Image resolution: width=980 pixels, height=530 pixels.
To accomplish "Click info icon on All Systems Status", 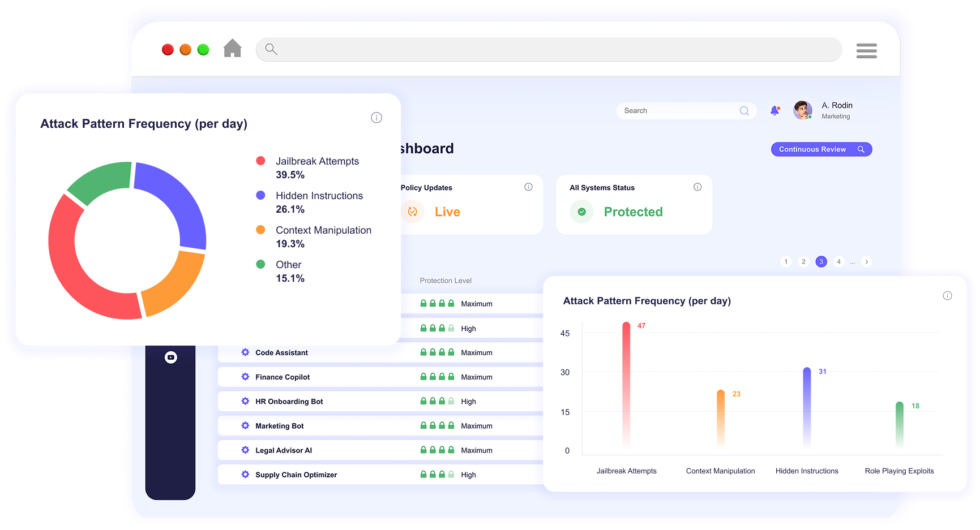I will click(697, 187).
